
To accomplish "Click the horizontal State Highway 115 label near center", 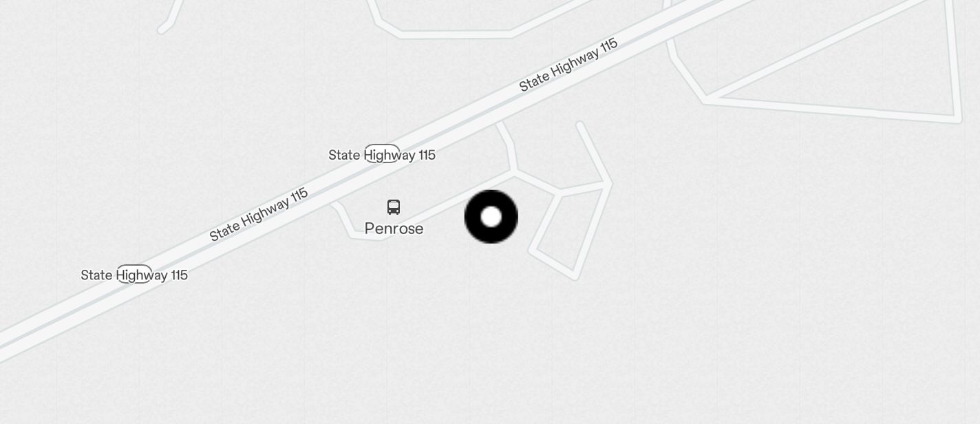I will pyautogui.click(x=382, y=155).
